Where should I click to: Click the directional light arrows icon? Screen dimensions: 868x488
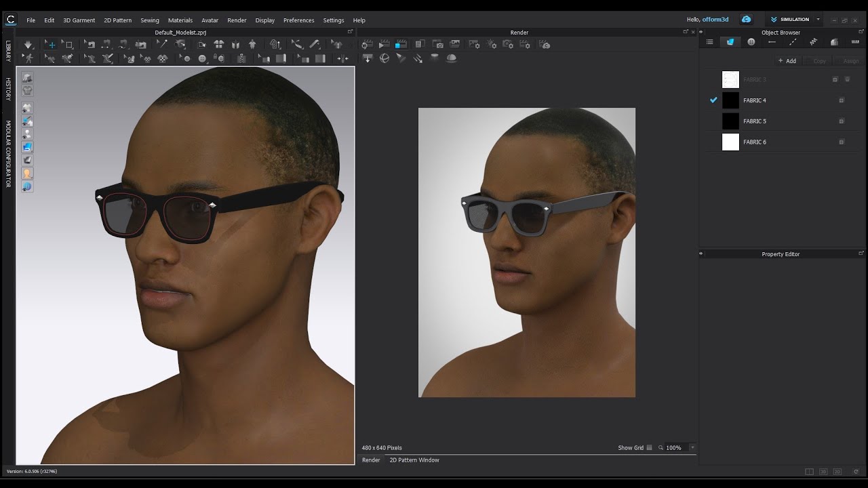(418, 58)
